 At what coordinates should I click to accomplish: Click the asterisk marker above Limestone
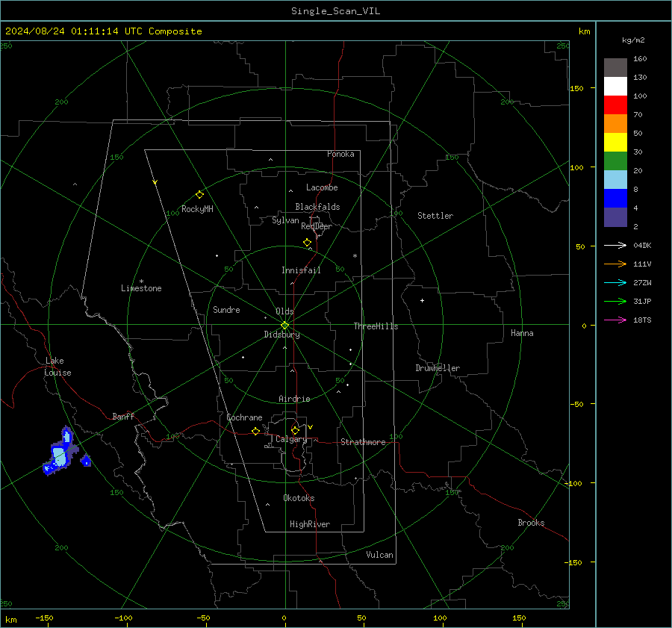141,282
